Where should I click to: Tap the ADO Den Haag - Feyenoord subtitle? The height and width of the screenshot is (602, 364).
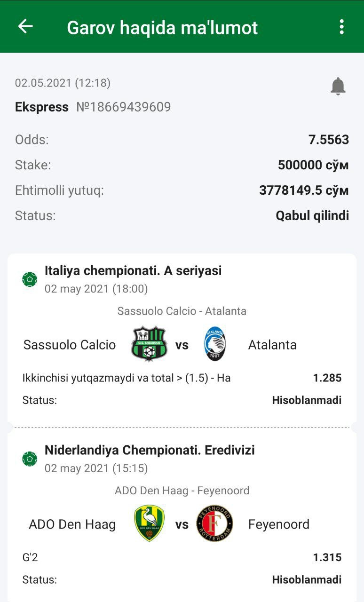(x=182, y=491)
